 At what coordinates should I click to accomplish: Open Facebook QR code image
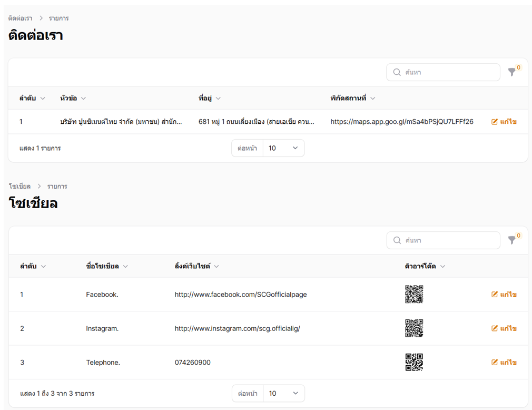pyautogui.click(x=414, y=294)
